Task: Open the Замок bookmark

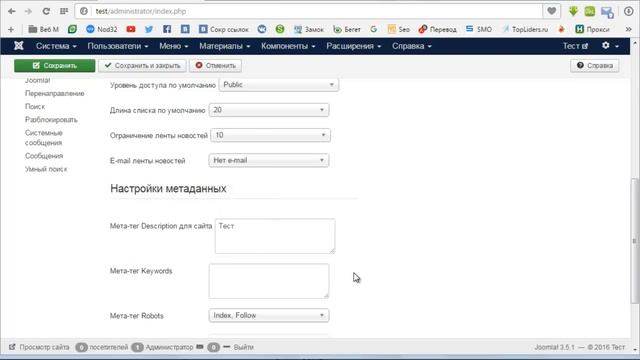Action: tap(309, 29)
